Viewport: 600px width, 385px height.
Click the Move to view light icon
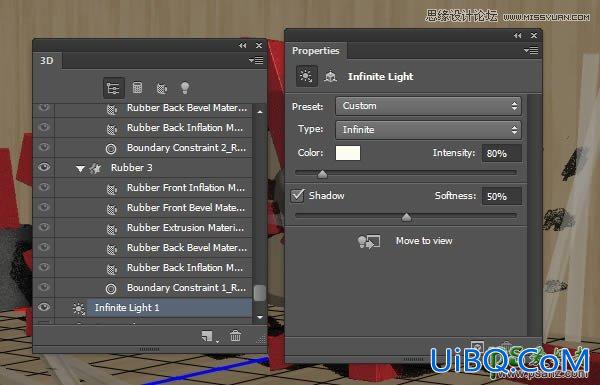[368, 241]
